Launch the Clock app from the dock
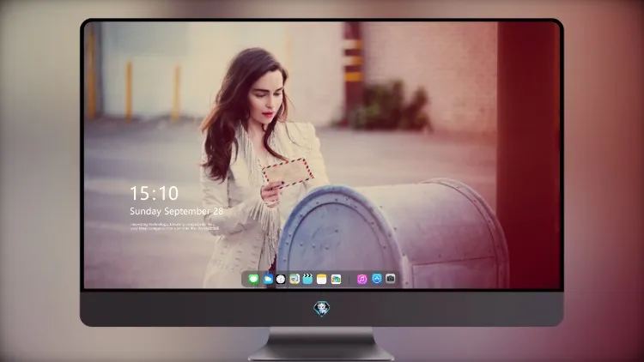 point(281,279)
